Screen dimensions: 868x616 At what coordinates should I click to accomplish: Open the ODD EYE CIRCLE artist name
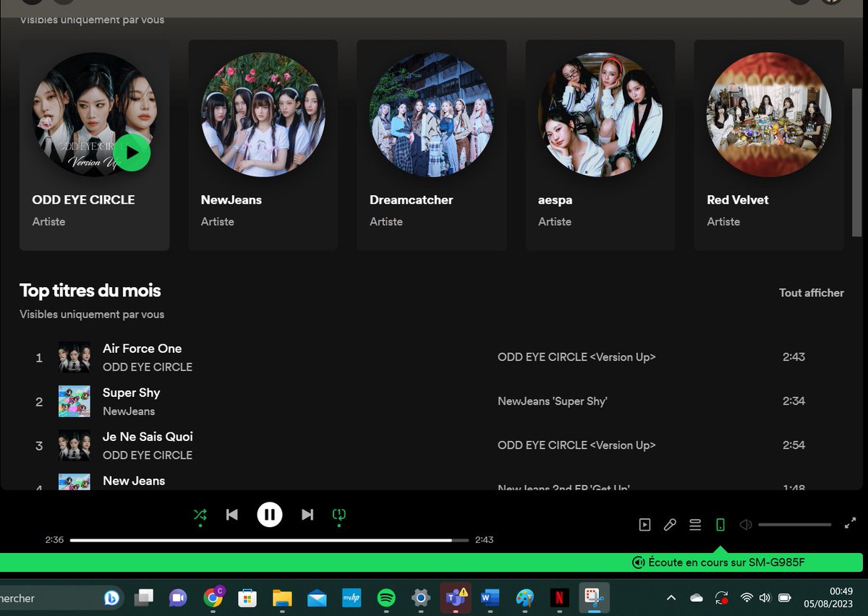[83, 200]
